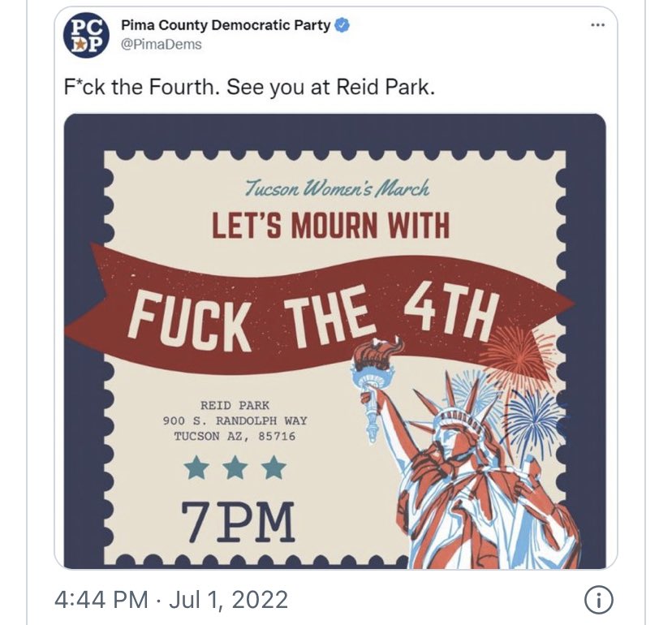Click the LET'S MOURN WITH headline

coord(330,226)
